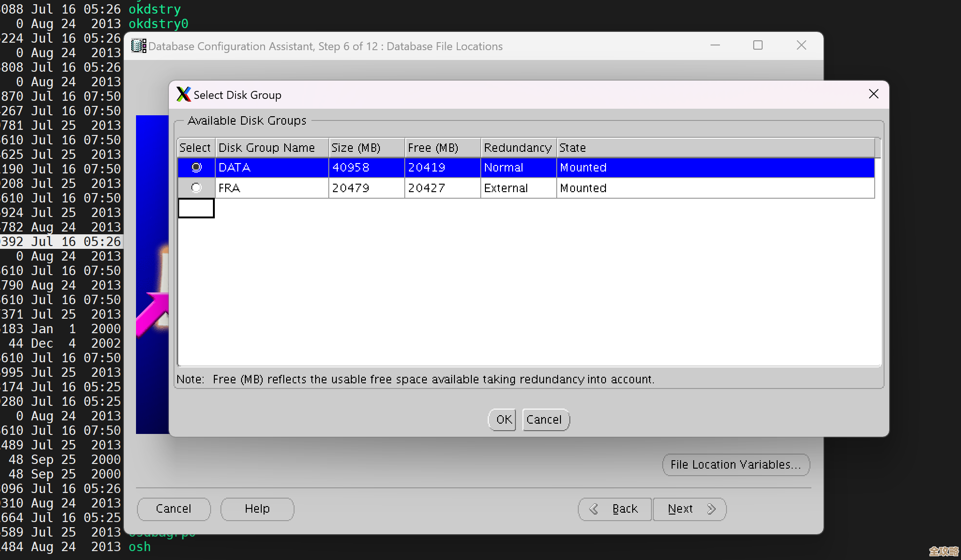Minimize the Database Configuration Assistant window
This screenshot has width=961, height=560.
(715, 45)
